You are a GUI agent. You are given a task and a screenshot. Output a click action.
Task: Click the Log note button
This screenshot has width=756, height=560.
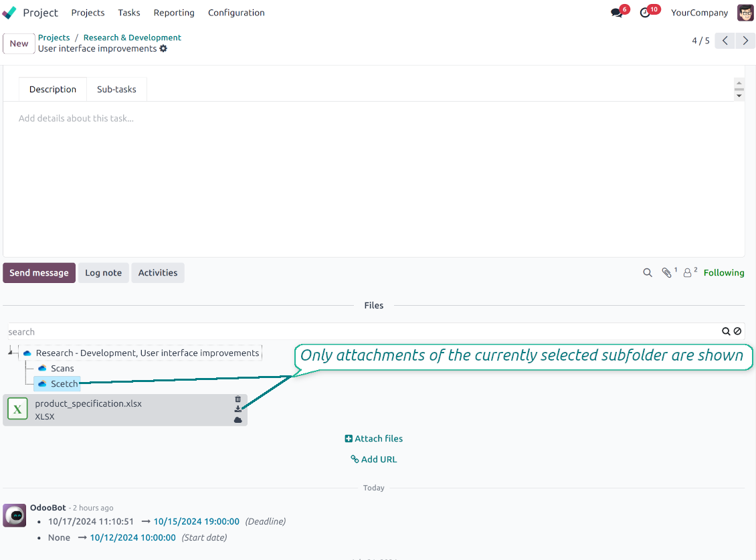point(104,273)
